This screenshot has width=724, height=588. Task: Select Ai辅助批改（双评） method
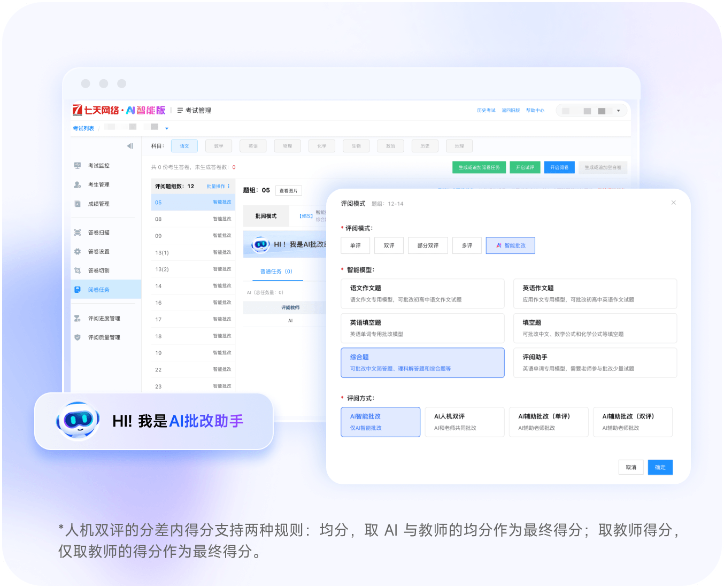[x=633, y=422]
